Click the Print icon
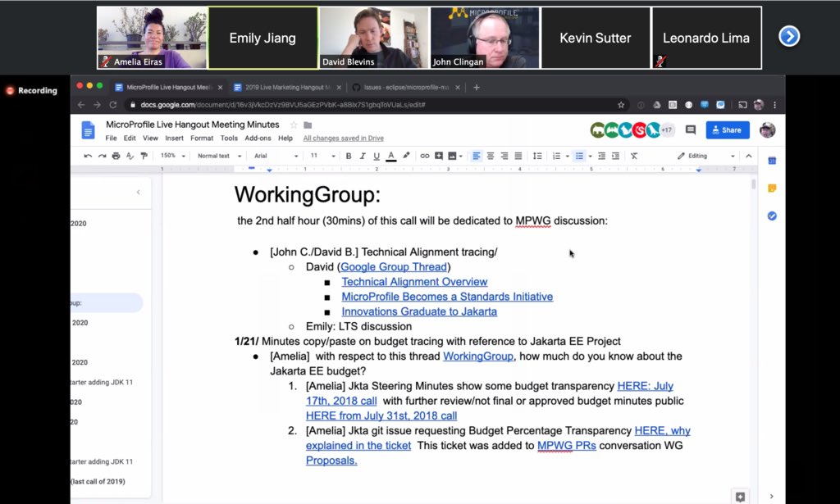This screenshot has width=840, height=504. pyautogui.click(x=116, y=156)
